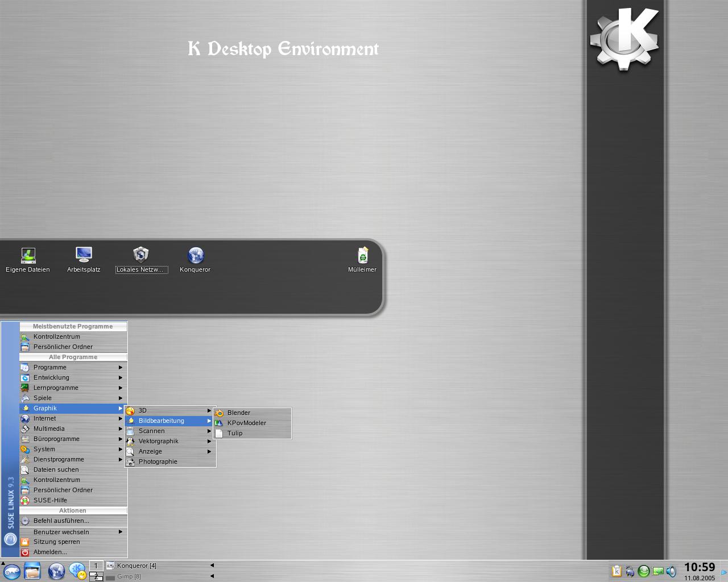Viewport: 728px width, 582px height.
Task: Click the lock-and-globe system tray icon
Action: click(630, 571)
